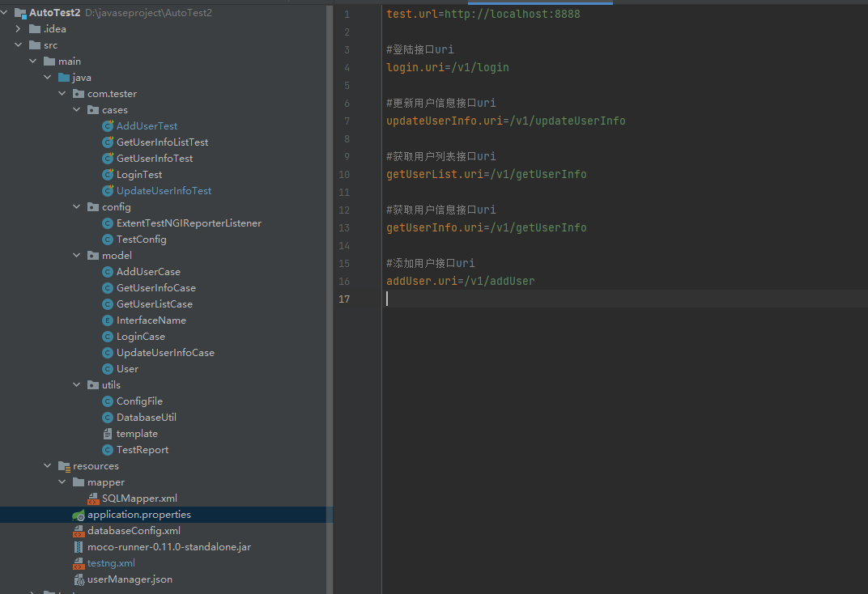Image resolution: width=868 pixels, height=594 pixels.
Task: Select UpdateUserInfoTest in project tree
Action: pos(164,191)
